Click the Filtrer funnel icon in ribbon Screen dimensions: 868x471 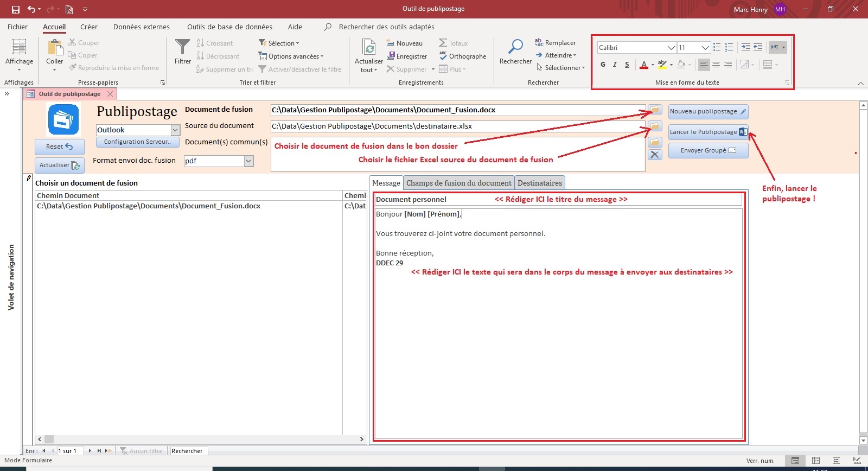[183, 47]
